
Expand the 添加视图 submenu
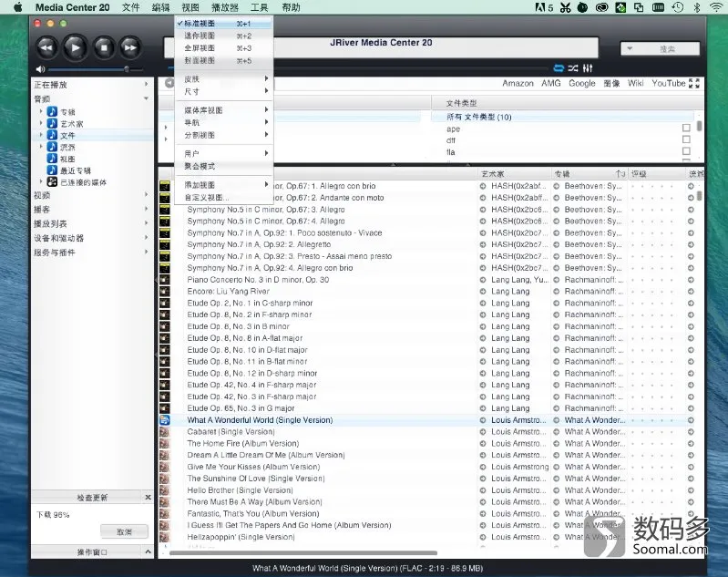(224, 185)
